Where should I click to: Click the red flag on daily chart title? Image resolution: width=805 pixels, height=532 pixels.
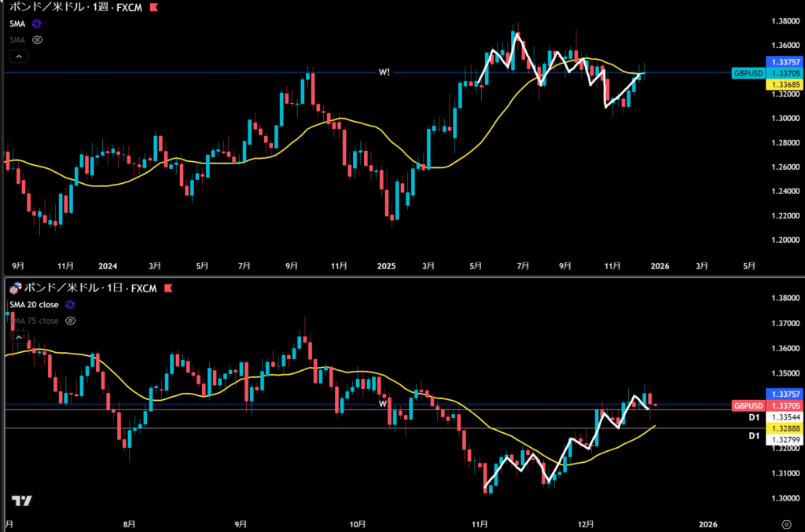[x=166, y=289]
